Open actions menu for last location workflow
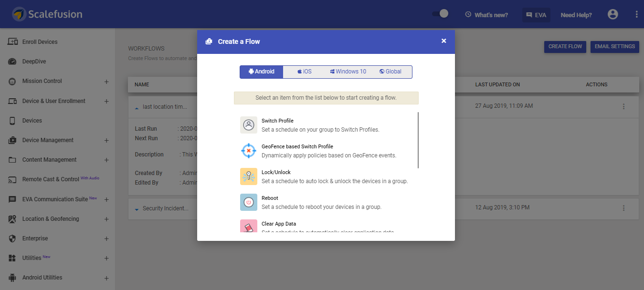Image resolution: width=644 pixels, height=290 pixels. tap(623, 106)
